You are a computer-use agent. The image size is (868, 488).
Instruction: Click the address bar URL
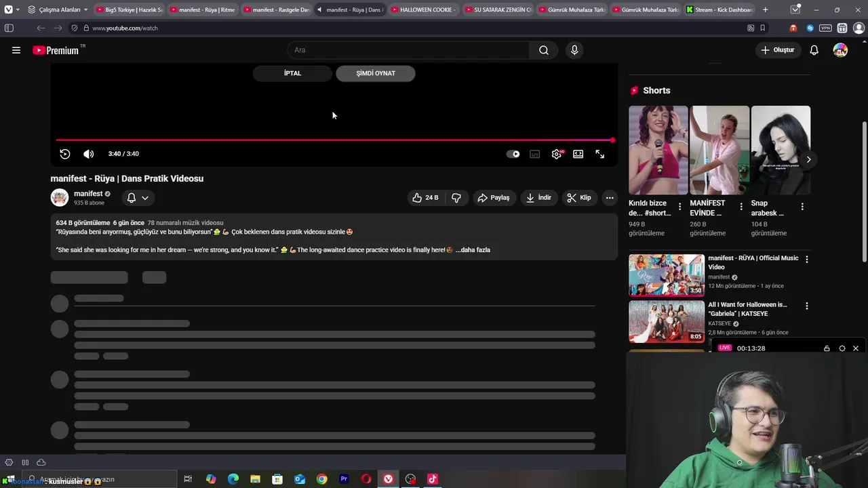(x=125, y=28)
